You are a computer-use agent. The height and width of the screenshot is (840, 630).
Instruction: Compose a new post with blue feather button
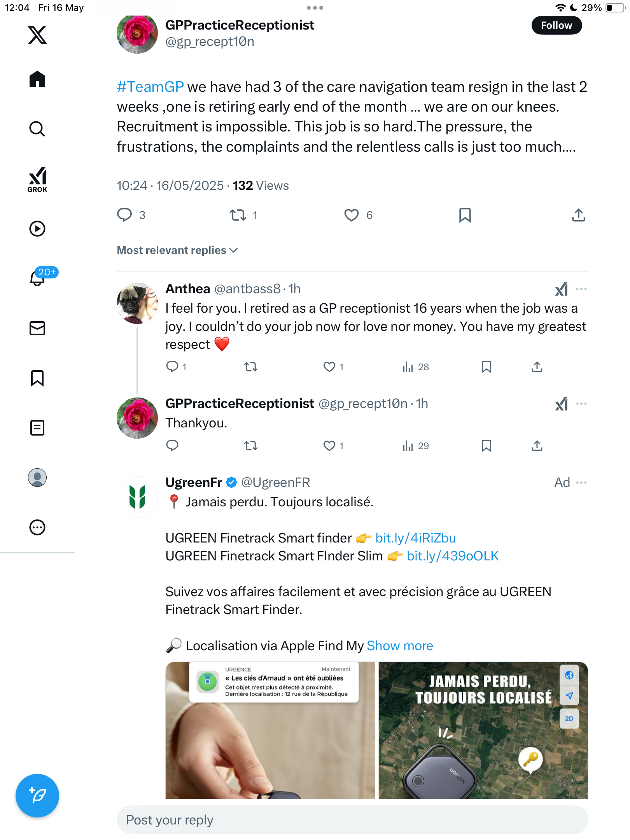click(x=37, y=795)
